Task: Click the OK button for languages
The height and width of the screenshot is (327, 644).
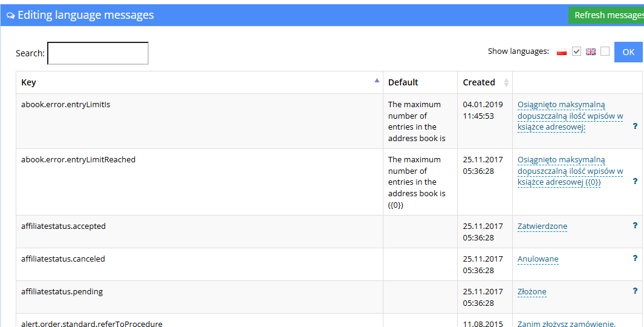Action: point(628,52)
